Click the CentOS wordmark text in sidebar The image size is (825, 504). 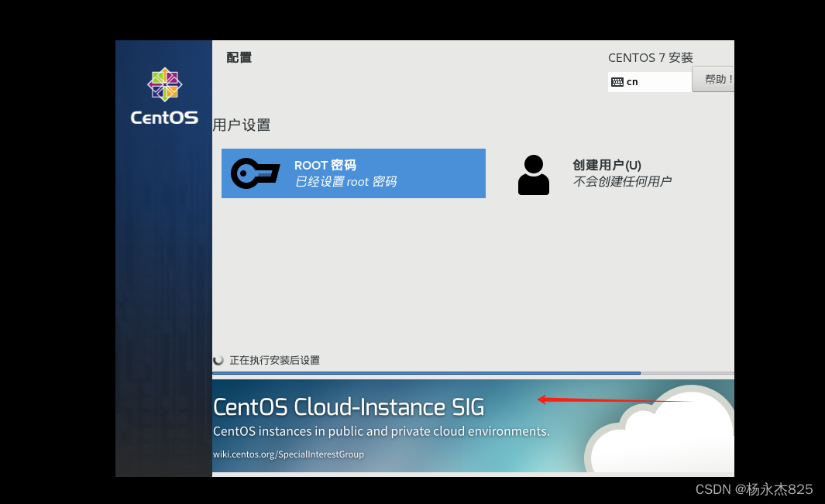pos(164,118)
